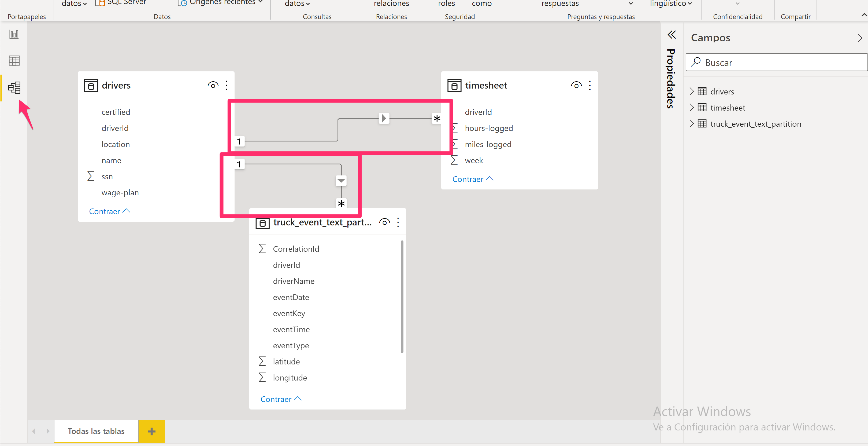
Task: Collapse timesheet table with Contraer link
Action: [473, 179]
